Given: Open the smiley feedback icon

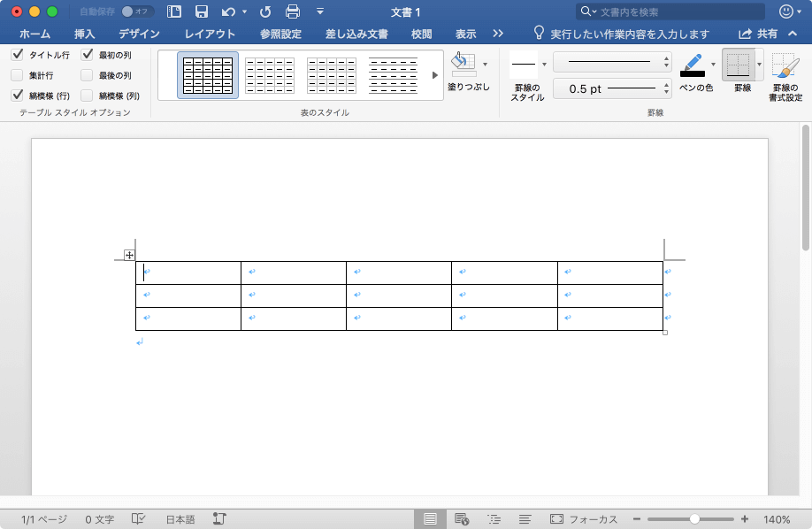Looking at the screenshot, I should 786,11.
